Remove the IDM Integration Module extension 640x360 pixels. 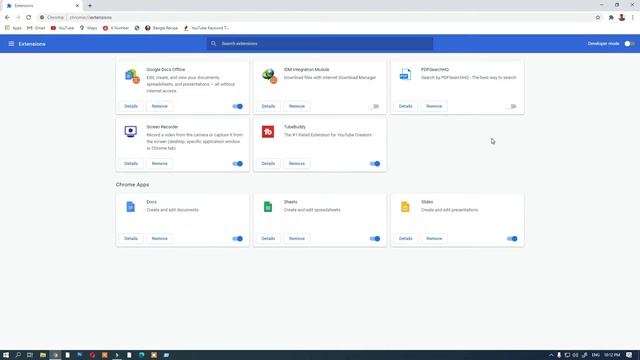(x=297, y=106)
